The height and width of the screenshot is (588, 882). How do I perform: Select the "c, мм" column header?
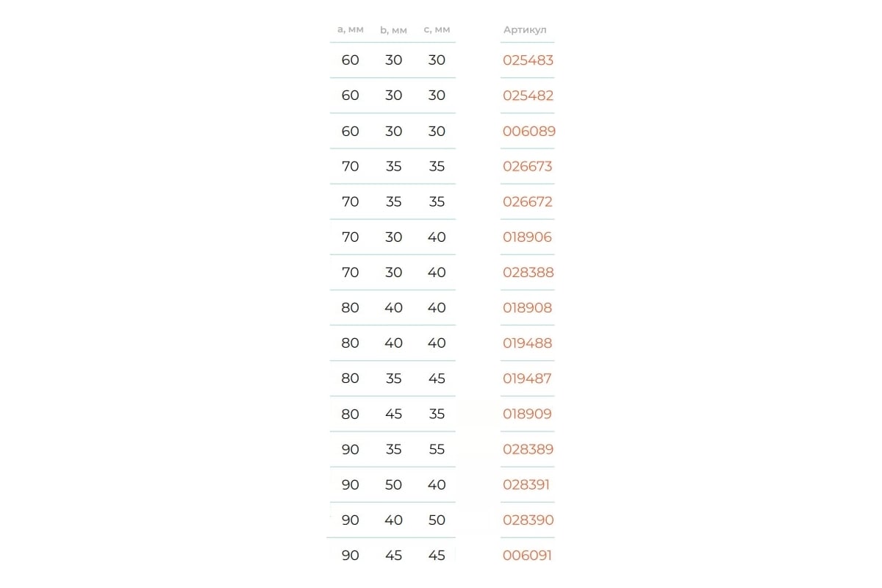(437, 29)
